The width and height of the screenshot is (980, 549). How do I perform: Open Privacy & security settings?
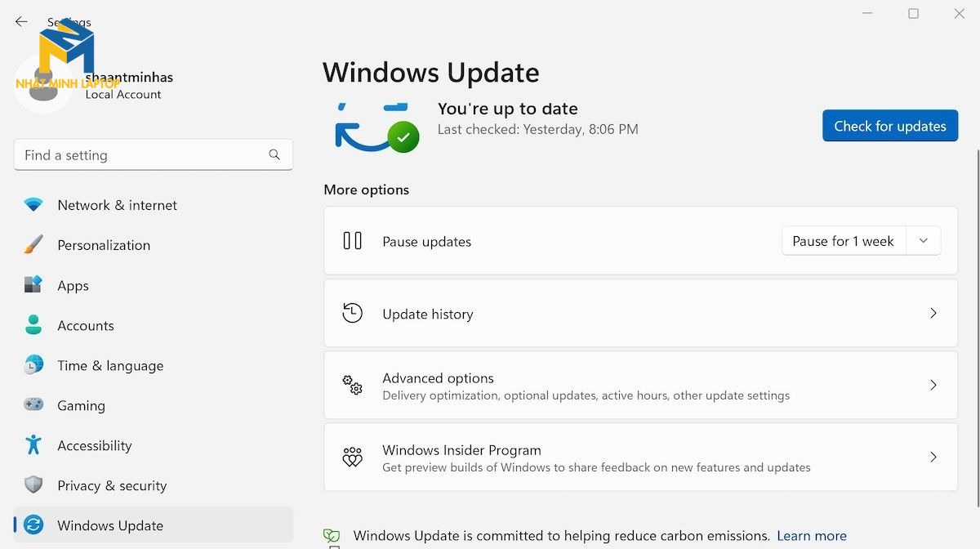(154, 485)
